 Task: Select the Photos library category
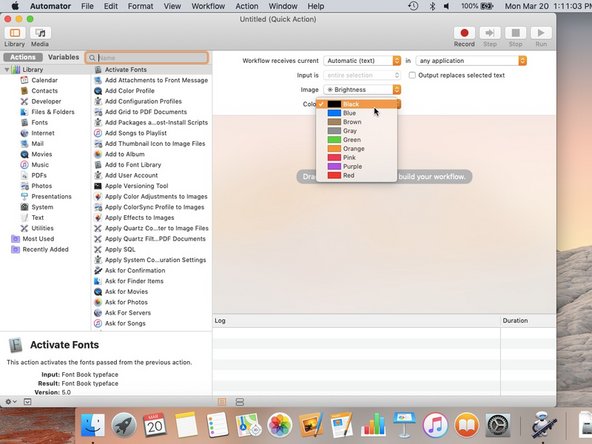point(42,186)
